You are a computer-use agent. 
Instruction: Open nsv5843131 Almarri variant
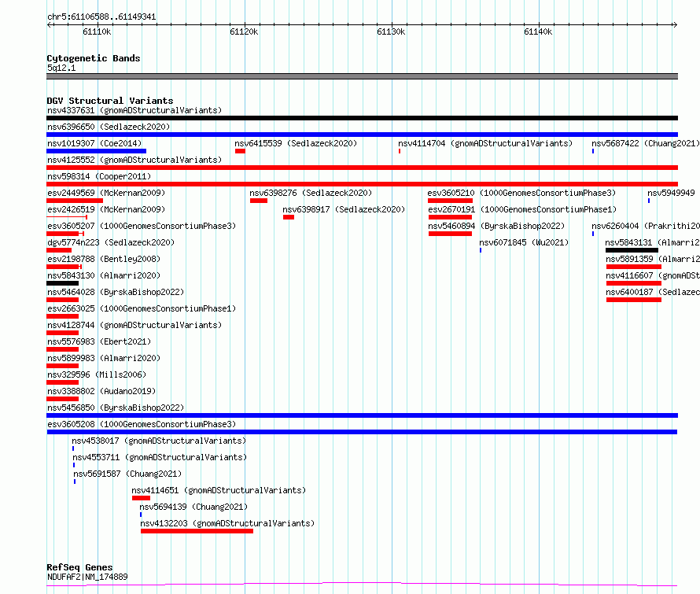[652, 242]
